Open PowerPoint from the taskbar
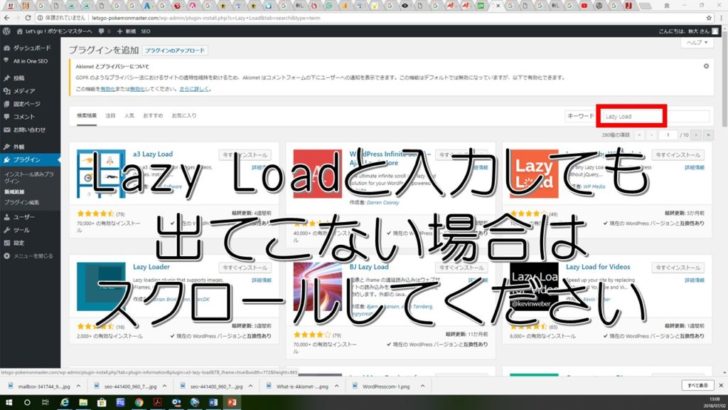The height and width of the screenshot is (410, 728). [232, 403]
